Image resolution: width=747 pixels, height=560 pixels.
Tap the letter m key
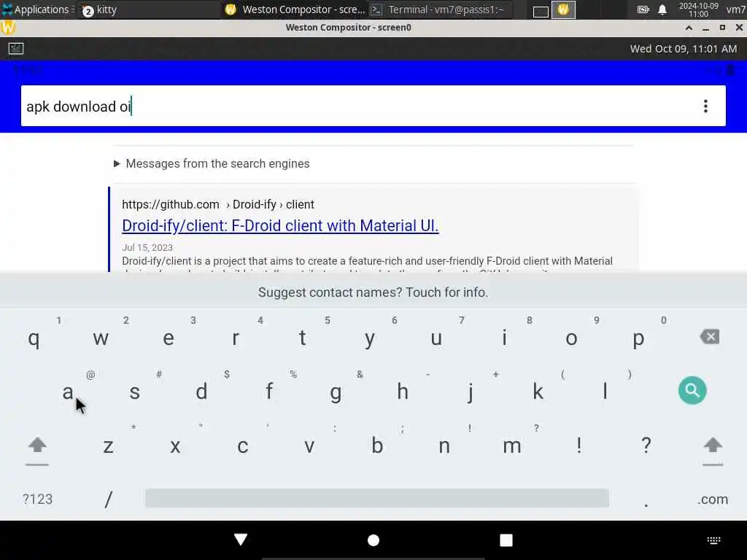point(511,447)
